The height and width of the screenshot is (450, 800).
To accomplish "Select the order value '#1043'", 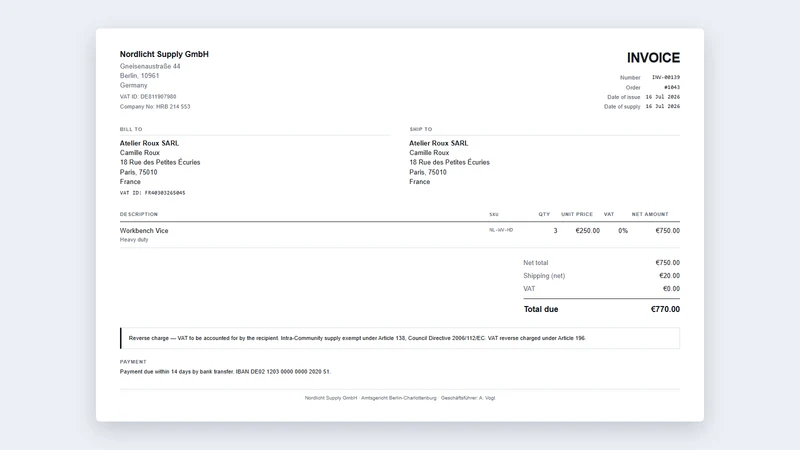I will click(x=672, y=87).
